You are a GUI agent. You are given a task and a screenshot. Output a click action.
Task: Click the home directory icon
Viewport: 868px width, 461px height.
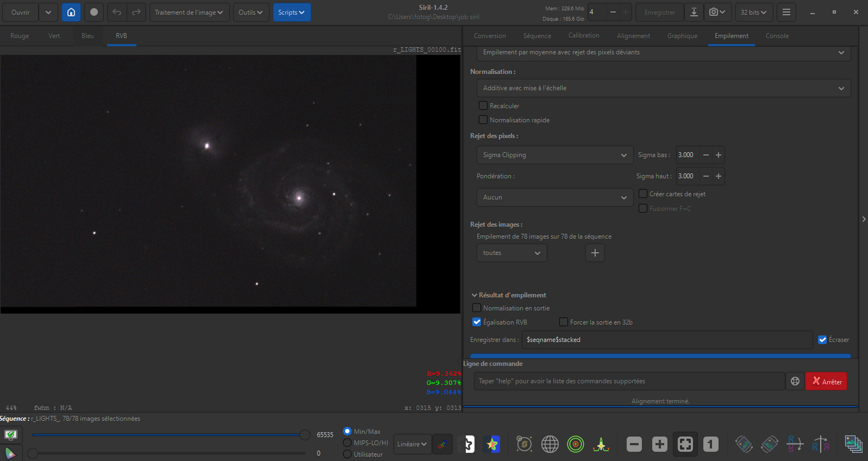[x=71, y=12]
